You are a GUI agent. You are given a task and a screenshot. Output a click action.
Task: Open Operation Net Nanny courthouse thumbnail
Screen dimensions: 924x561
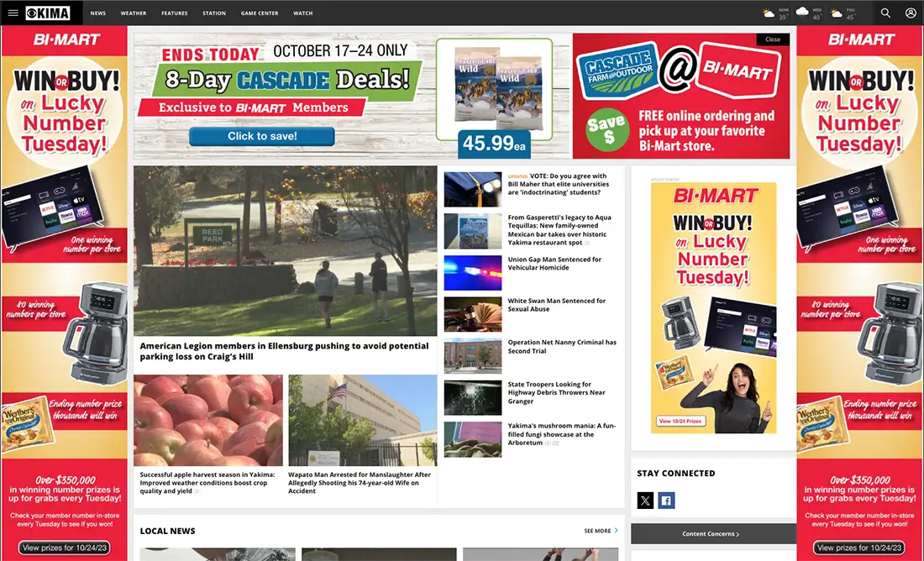473,356
